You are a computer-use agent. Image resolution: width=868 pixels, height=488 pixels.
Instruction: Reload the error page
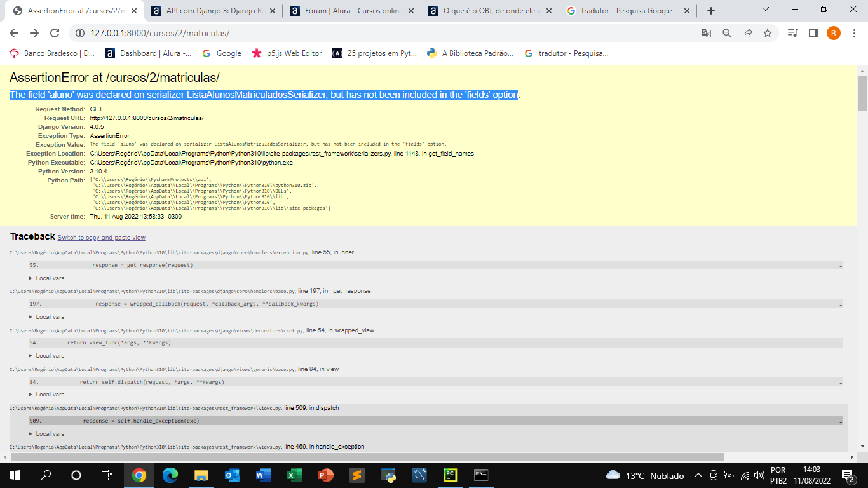55,33
